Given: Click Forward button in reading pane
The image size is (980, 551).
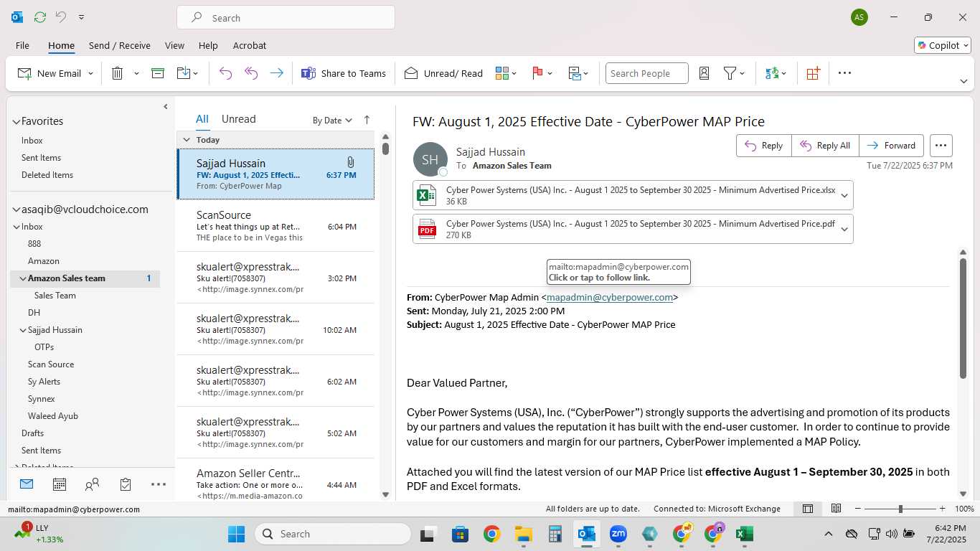Looking at the screenshot, I should [891, 146].
